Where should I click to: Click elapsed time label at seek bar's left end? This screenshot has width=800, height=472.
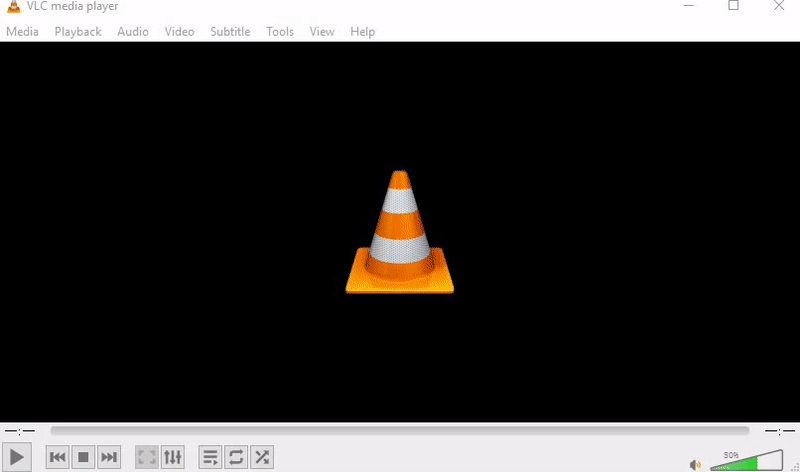click(20, 431)
